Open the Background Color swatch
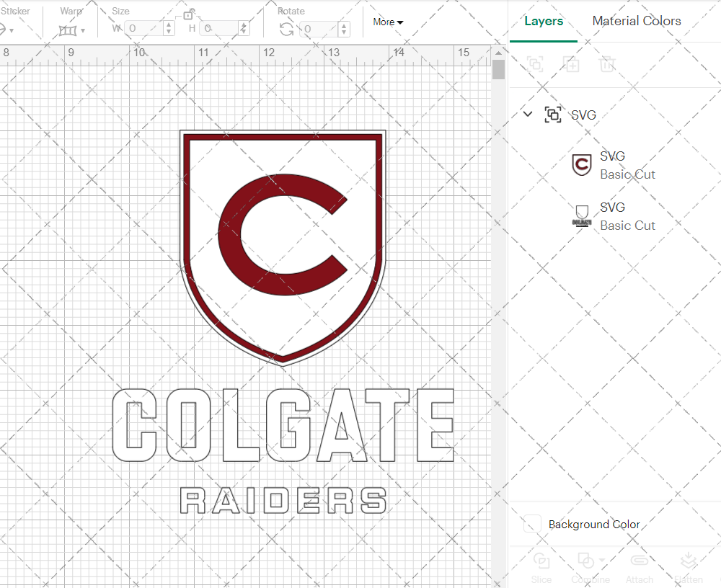The height and width of the screenshot is (588, 721). point(533,524)
